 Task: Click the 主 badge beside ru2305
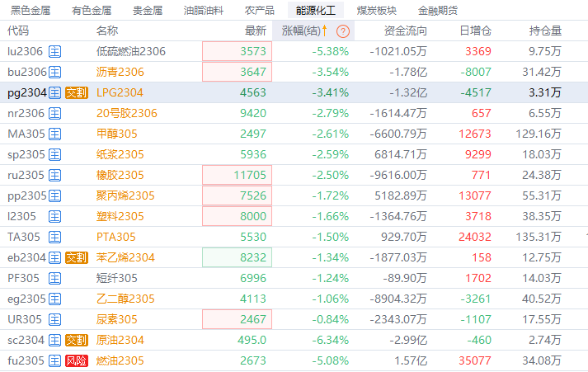click(x=55, y=175)
